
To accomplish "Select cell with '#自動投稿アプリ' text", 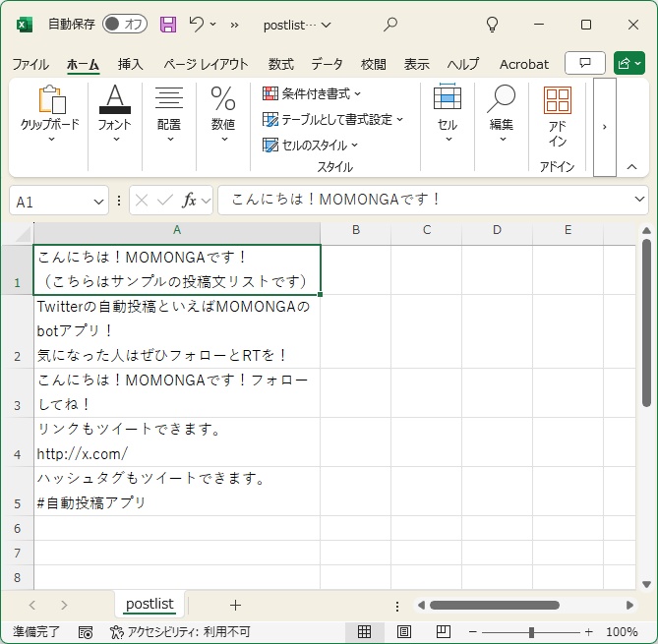I will pos(177,491).
